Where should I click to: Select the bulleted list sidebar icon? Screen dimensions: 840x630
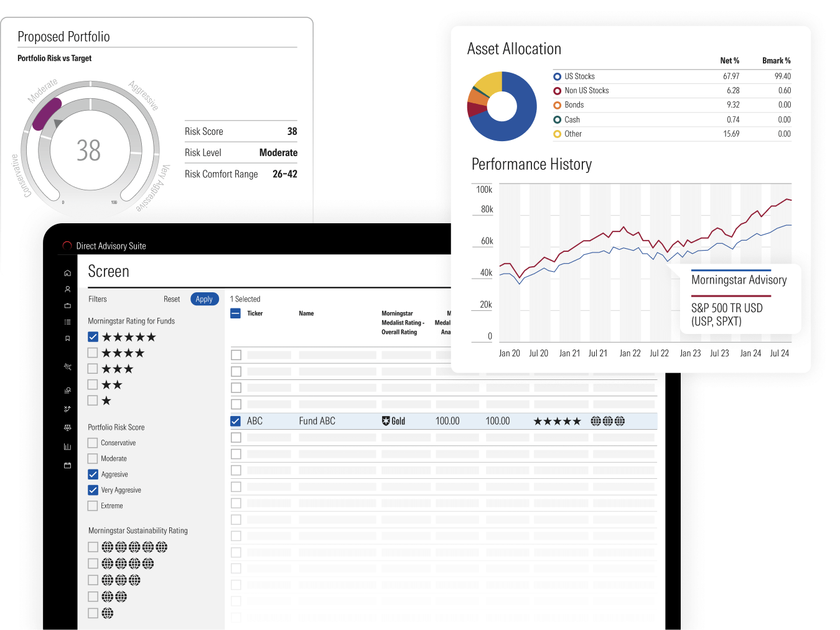[x=67, y=322]
